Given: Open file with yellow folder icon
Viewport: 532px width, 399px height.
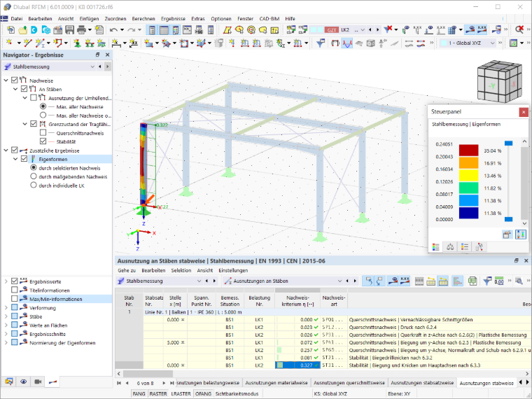Looking at the screenshot, I should tap(22, 30).
